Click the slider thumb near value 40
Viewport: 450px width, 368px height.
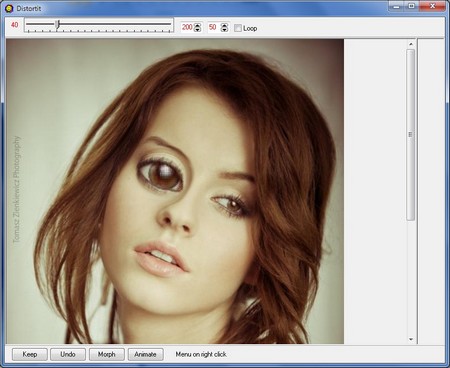[58, 25]
